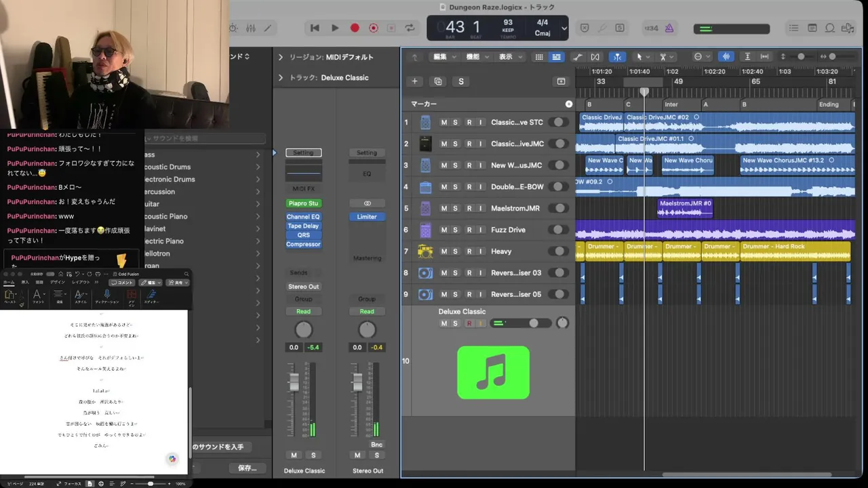Click the Word document Copilot icon
Viewport: 868px width, 488px height.
tap(172, 459)
